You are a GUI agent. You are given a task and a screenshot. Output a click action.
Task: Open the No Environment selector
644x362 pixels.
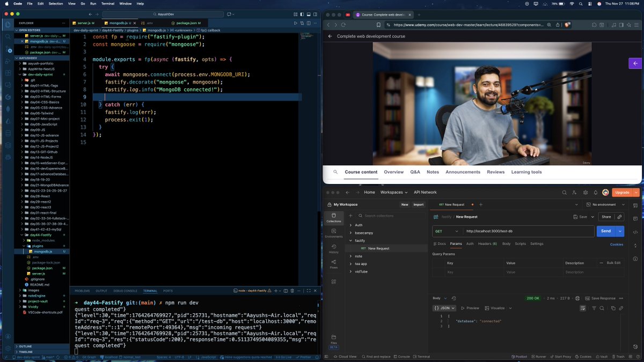(x=603, y=204)
